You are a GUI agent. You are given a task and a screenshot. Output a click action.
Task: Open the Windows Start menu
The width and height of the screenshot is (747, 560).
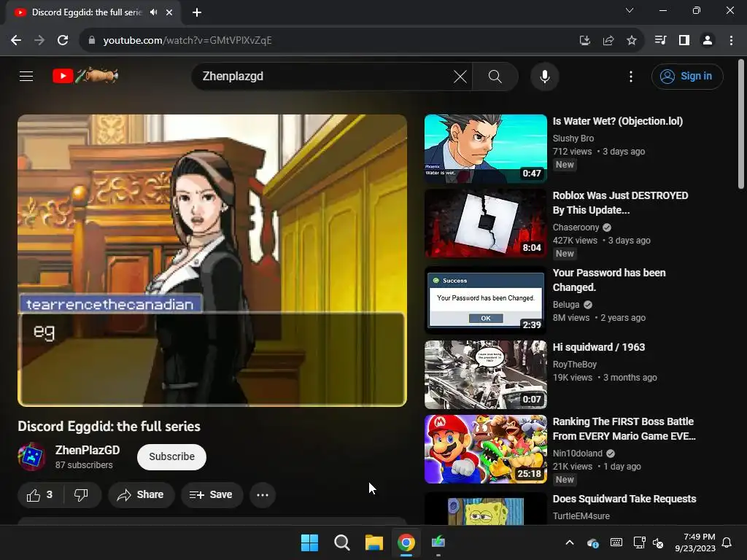coord(309,542)
